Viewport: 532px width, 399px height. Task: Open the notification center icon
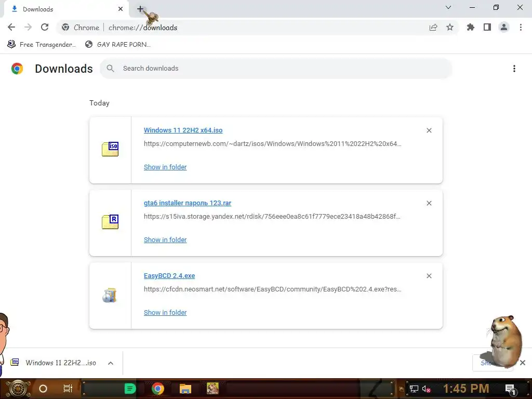point(511,389)
